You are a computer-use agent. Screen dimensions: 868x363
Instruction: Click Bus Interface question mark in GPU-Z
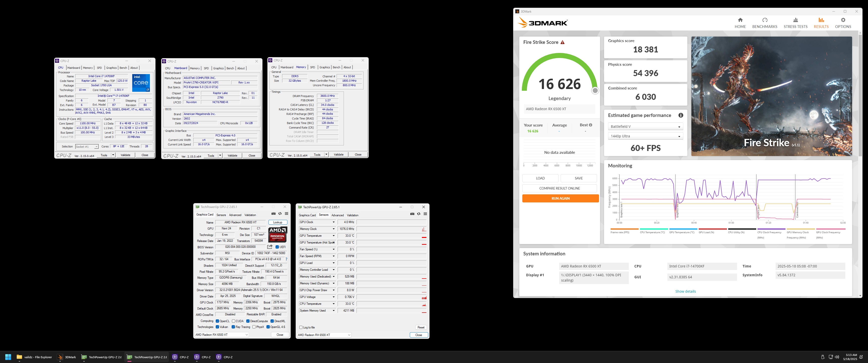[x=286, y=259]
